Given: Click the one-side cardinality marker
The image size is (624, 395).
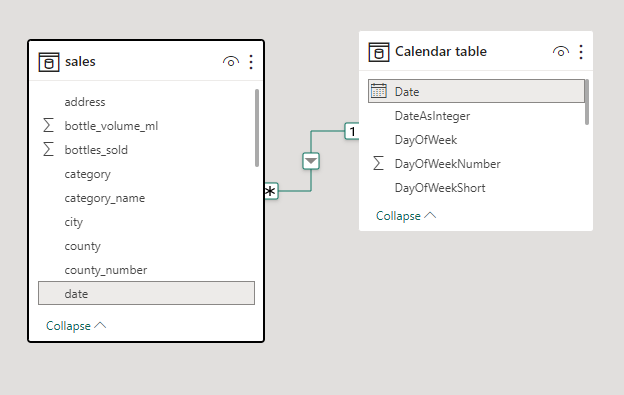Looking at the screenshot, I should [352, 131].
